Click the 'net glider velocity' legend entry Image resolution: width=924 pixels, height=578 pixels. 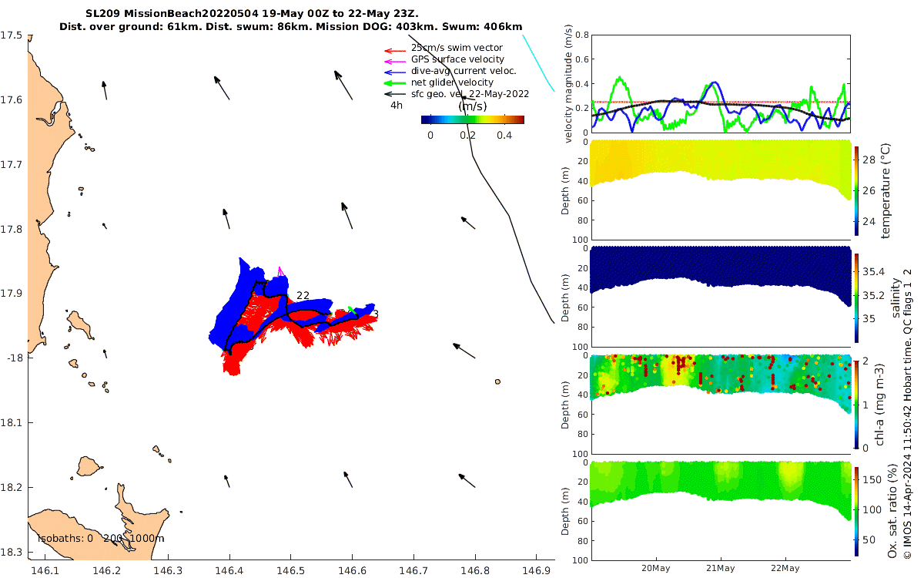pos(452,82)
